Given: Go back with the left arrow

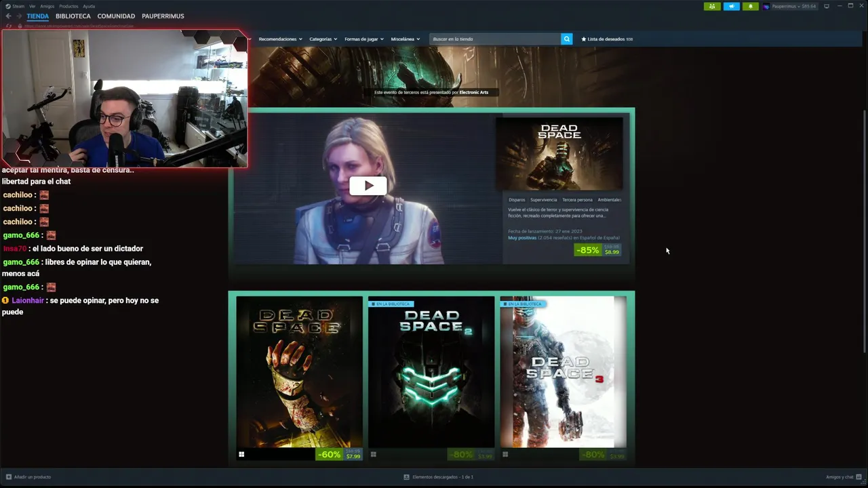Looking at the screenshot, I should point(8,16).
